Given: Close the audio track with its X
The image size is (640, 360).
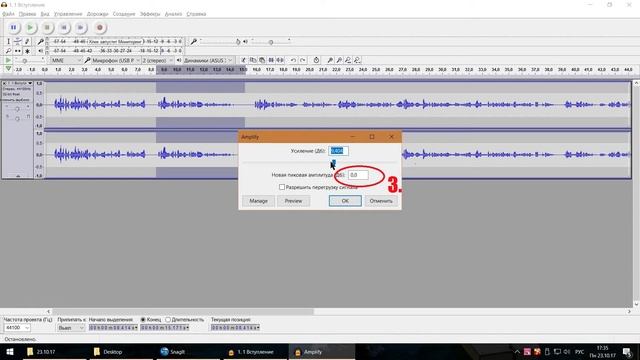Looking at the screenshot, I should pyautogui.click(x=4, y=83).
